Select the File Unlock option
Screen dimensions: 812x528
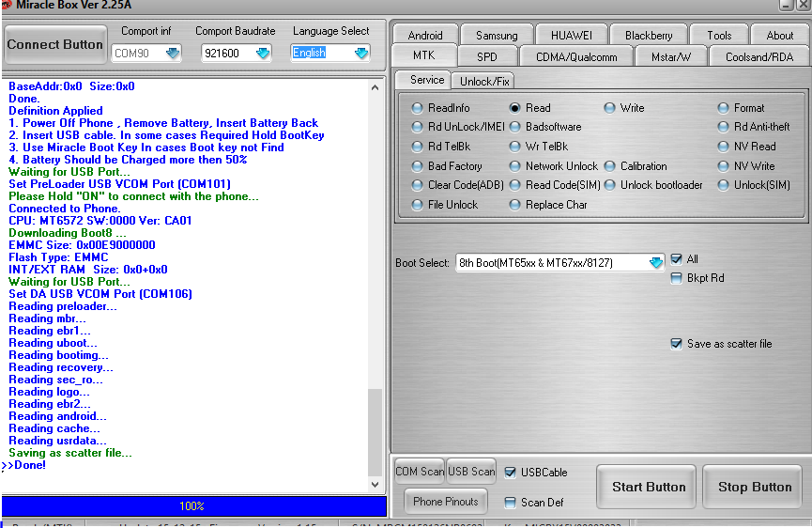pos(445,205)
